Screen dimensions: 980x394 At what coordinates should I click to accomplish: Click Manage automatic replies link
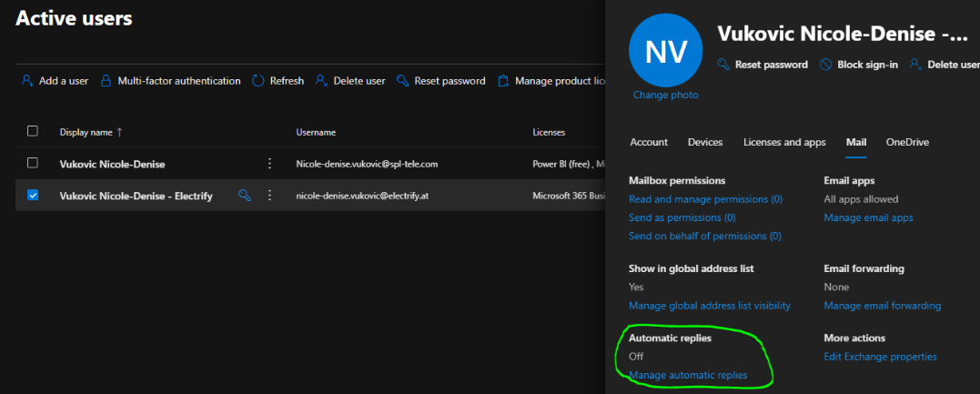click(x=688, y=375)
